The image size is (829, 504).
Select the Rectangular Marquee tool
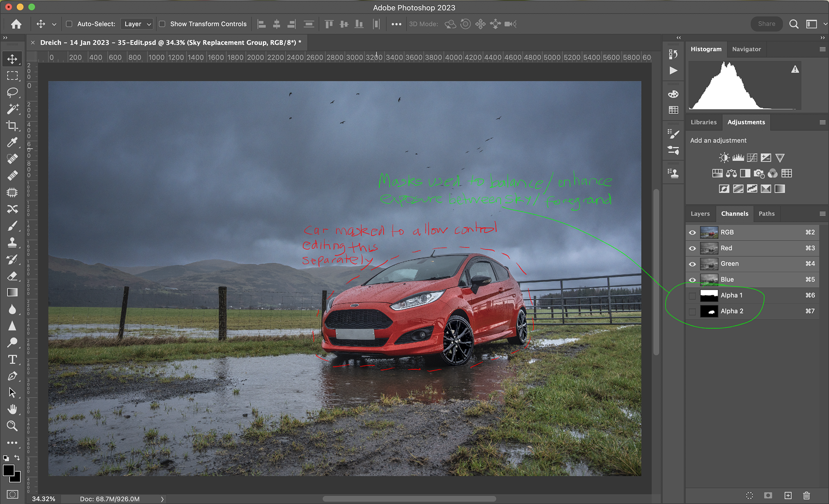click(13, 76)
